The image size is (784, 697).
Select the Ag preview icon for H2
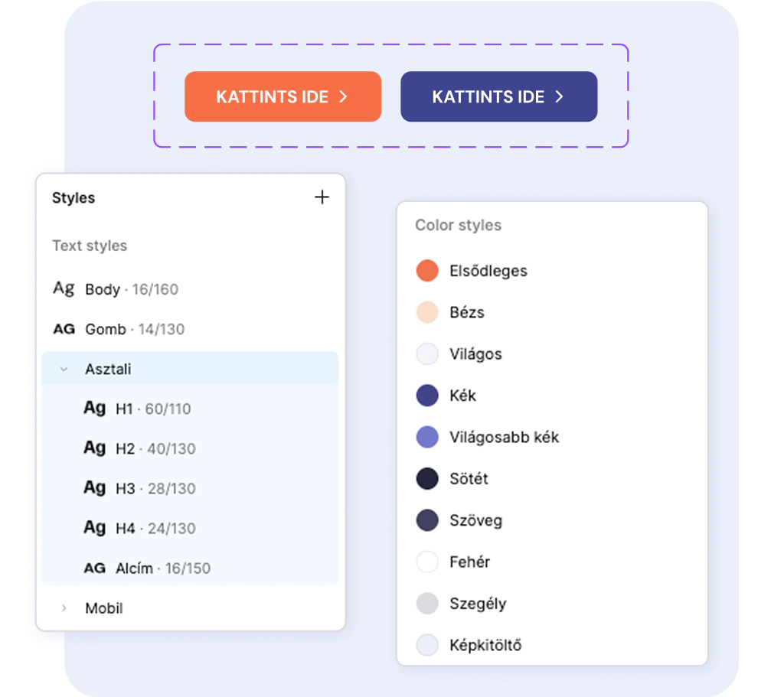click(94, 448)
